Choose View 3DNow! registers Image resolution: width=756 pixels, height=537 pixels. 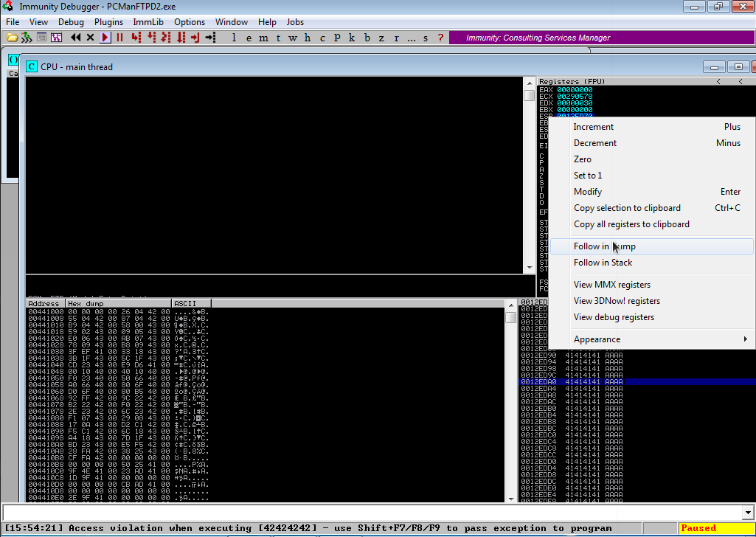tap(651, 301)
